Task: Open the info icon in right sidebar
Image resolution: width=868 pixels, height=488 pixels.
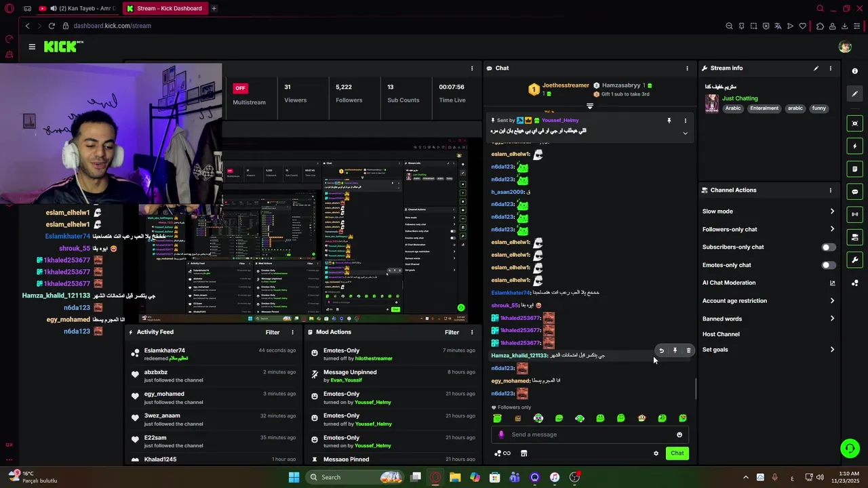Action: click(x=854, y=71)
